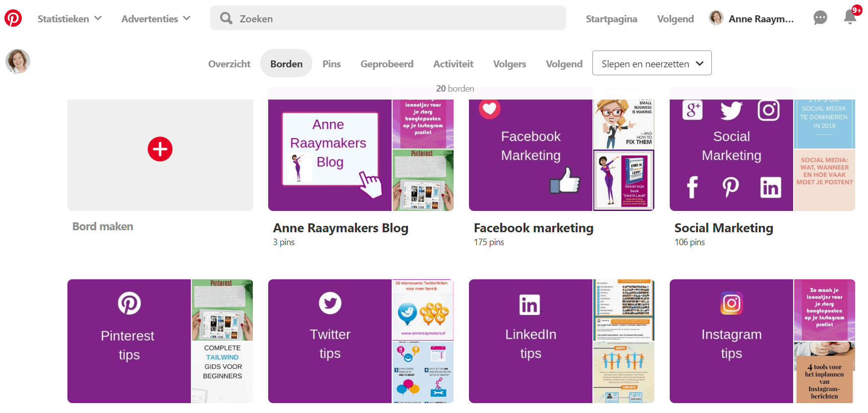Switch to the Borden tab
Image resolution: width=868 pixels, height=413 pixels.
[x=286, y=63]
